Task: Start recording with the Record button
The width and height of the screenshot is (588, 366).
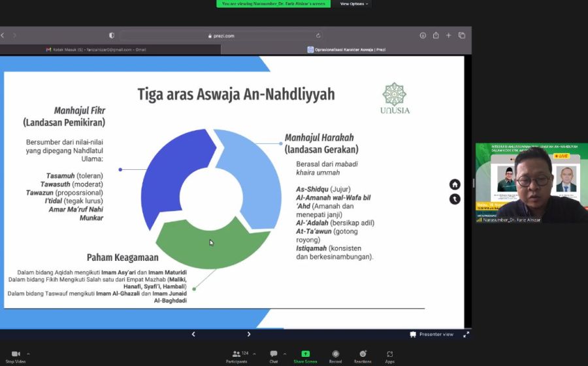Action: coord(335,354)
